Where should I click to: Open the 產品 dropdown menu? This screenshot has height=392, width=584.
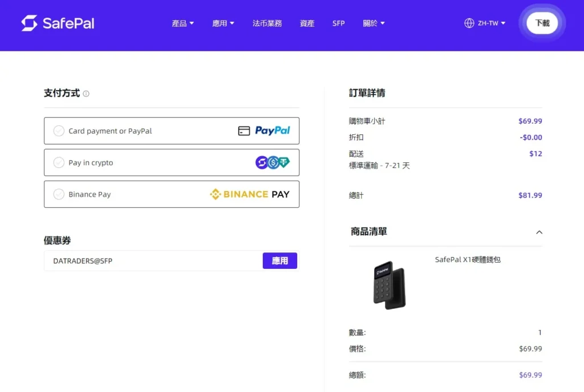click(182, 23)
